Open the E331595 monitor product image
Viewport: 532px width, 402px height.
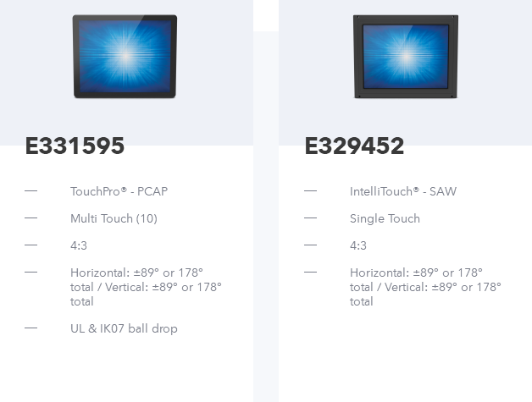125,57
